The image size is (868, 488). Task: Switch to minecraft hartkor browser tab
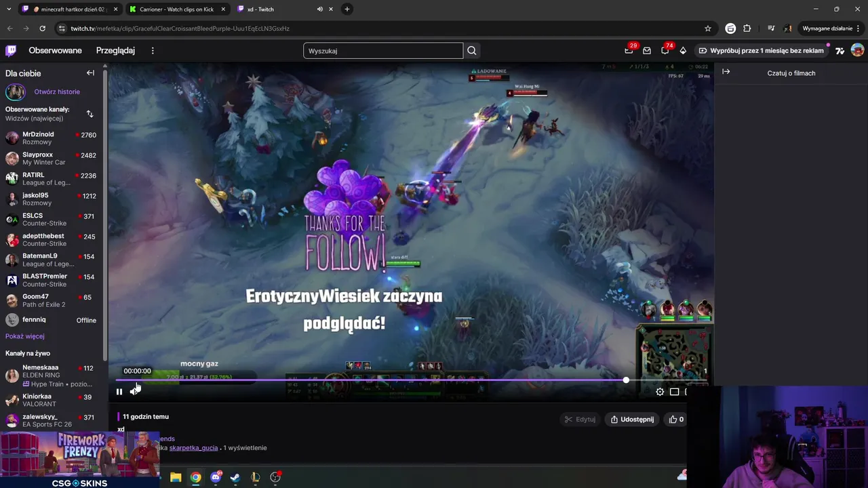[x=70, y=9]
